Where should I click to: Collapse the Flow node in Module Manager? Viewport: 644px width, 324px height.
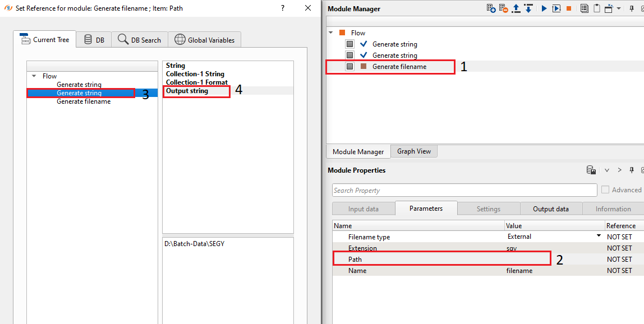(331, 33)
